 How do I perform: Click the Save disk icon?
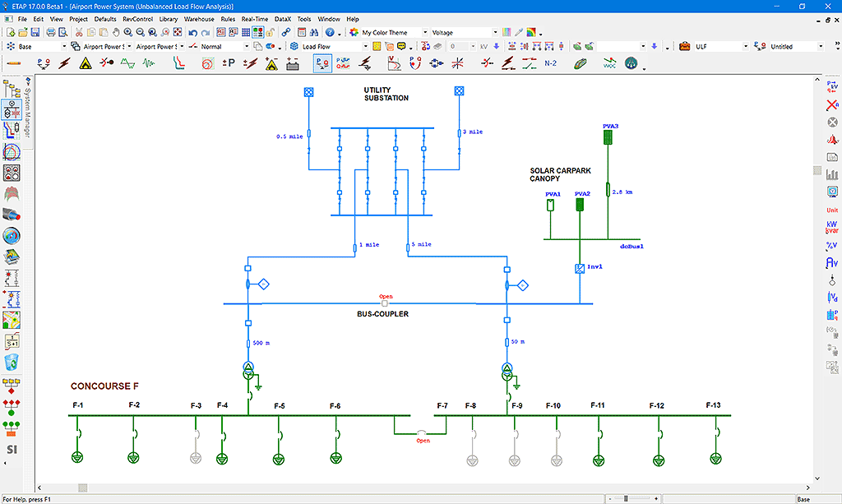tap(34, 32)
